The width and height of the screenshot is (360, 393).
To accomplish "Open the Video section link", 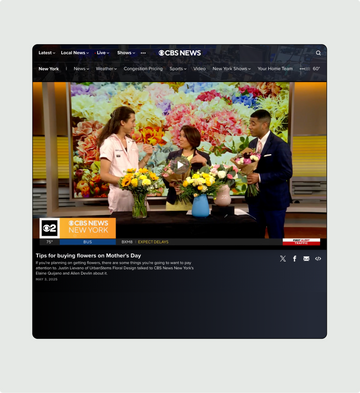I will [199, 69].
